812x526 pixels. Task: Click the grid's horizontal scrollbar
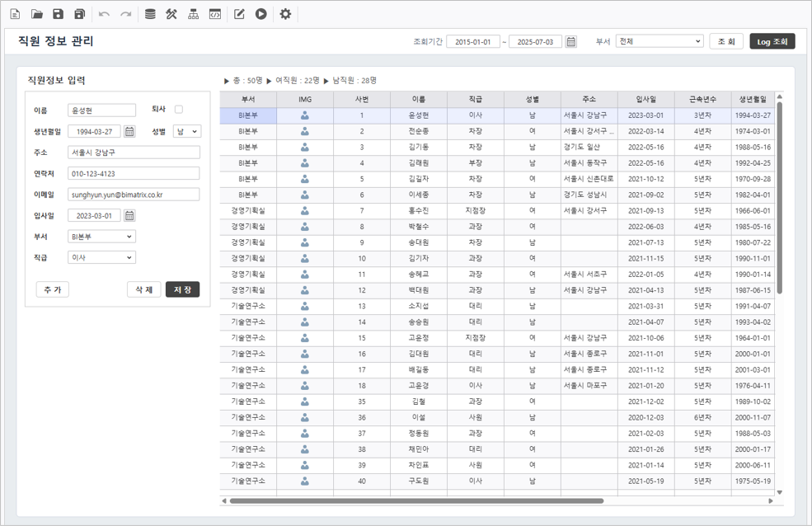click(416, 500)
